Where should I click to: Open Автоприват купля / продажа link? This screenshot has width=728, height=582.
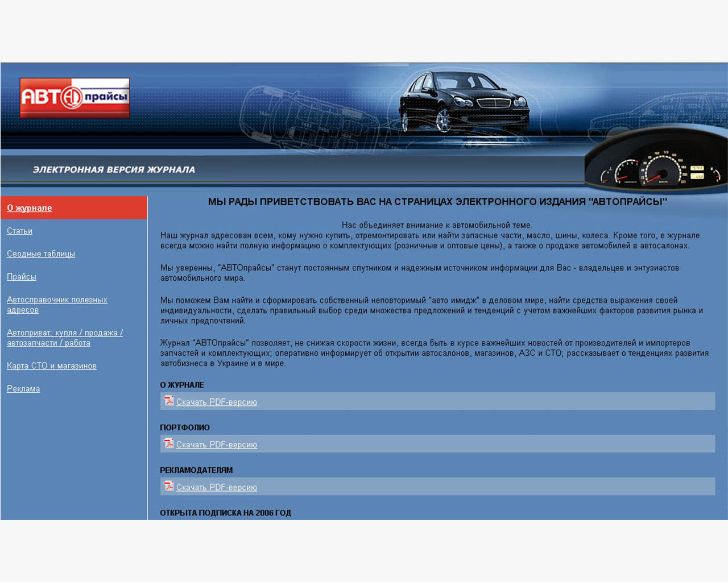coord(65,338)
